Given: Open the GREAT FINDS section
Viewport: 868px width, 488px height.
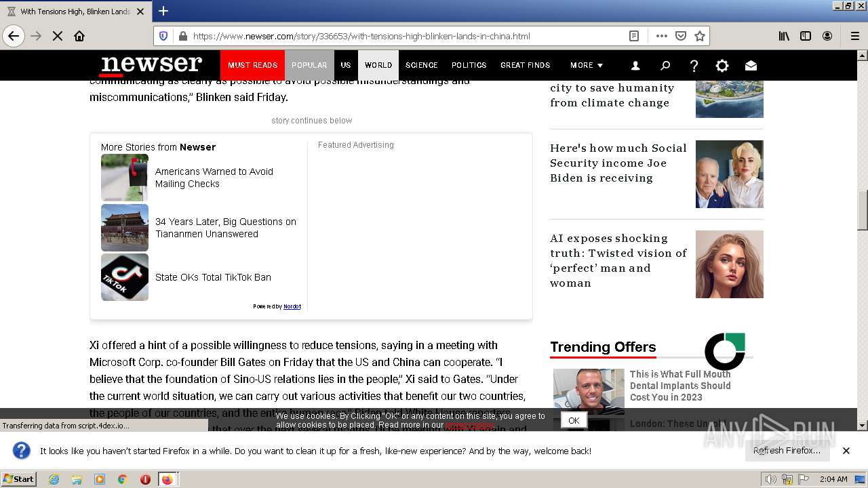Looking at the screenshot, I should [526, 65].
